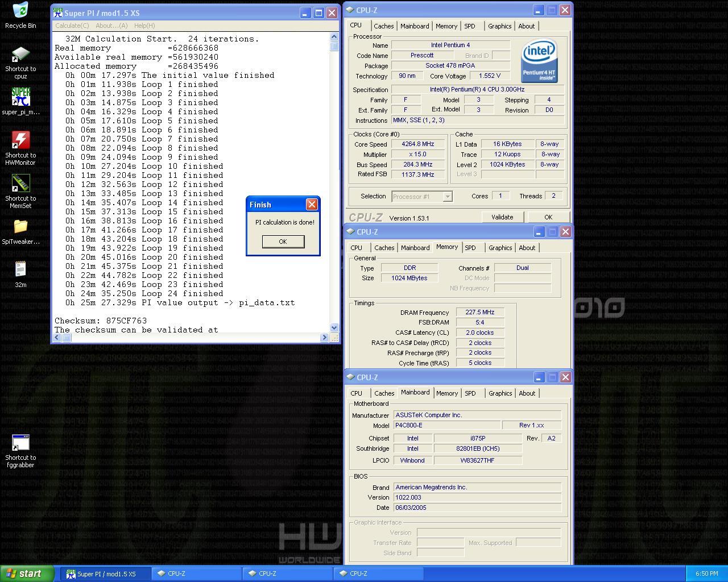The width and height of the screenshot is (728, 582).
Task: Open the Help(H) menu in Super PI
Action: click(x=144, y=26)
